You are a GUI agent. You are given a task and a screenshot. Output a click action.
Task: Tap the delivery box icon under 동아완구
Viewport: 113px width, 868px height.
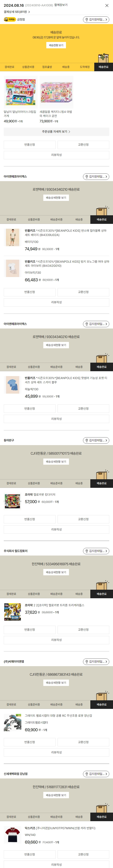(102, 475)
